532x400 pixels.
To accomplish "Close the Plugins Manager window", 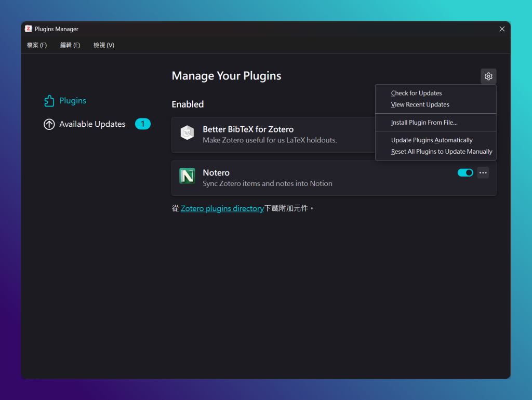I will [502, 29].
